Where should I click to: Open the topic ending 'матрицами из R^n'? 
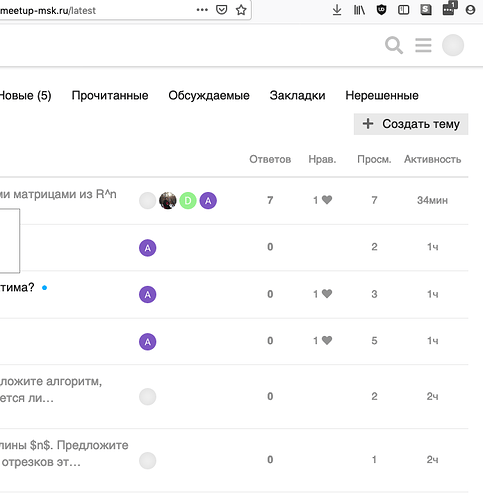click(x=58, y=194)
